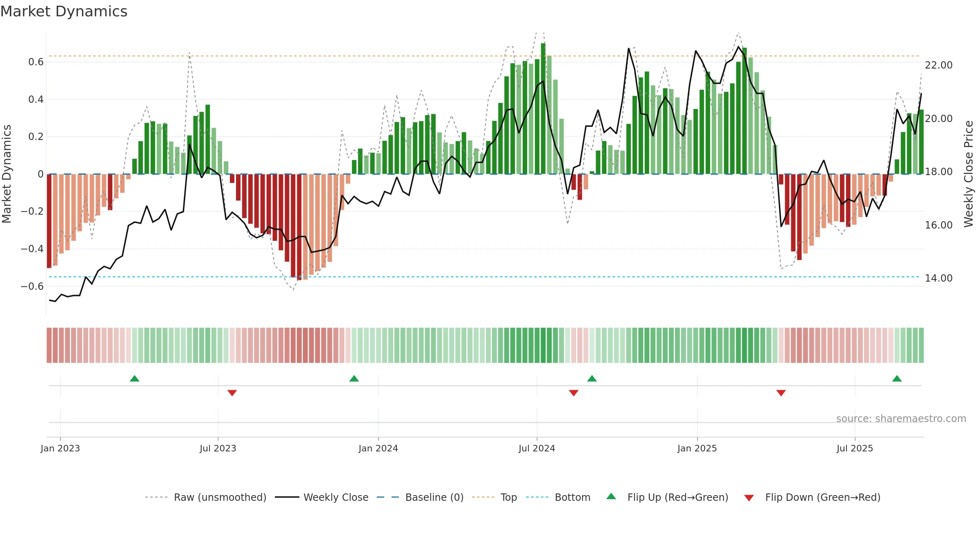Click the red Flip Down triangle icon in legend
Image resolution: width=980 pixels, height=551 pixels.
(x=749, y=498)
